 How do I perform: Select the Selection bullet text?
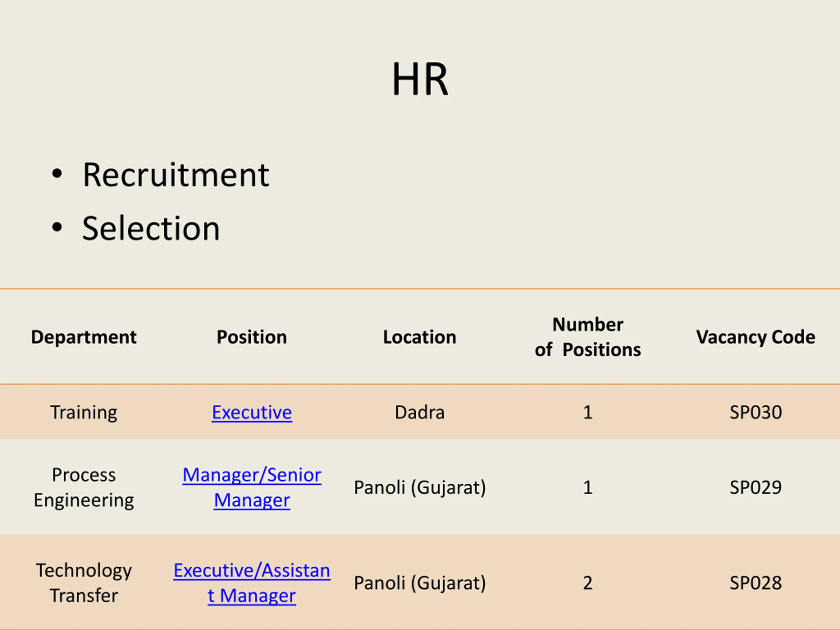pos(151,228)
